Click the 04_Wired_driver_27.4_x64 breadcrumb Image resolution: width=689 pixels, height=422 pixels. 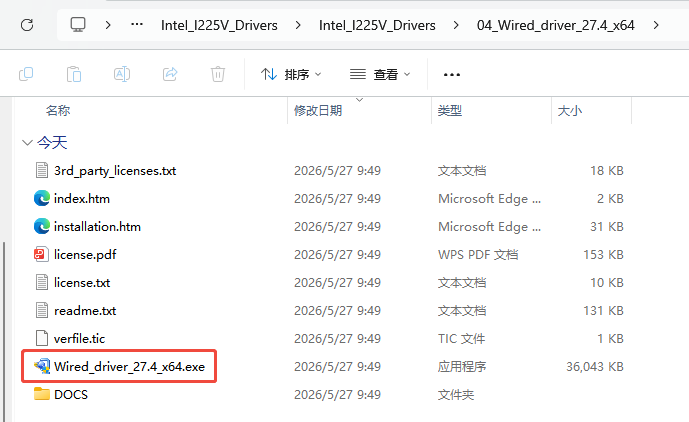click(x=555, y=25)
